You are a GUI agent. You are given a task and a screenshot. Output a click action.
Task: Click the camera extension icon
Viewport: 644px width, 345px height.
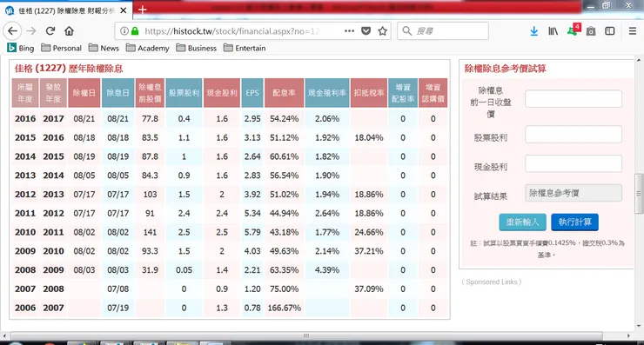(x=591, y=31)
